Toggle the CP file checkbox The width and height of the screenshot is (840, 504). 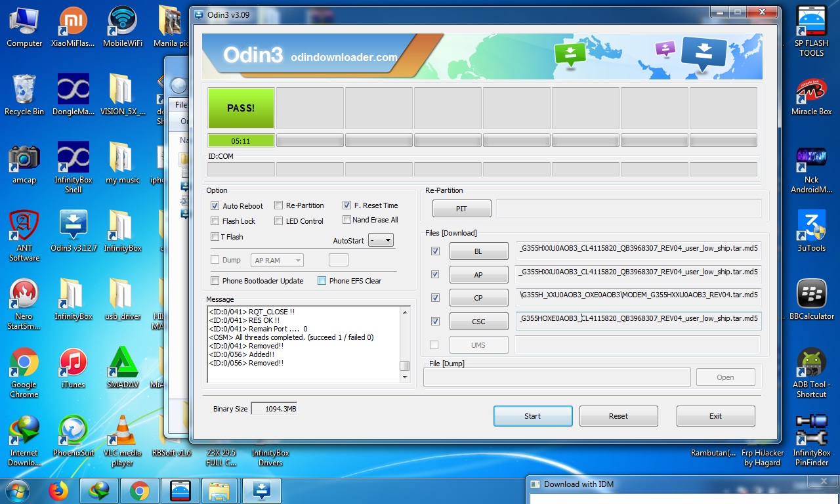click(x=434, y=297)
